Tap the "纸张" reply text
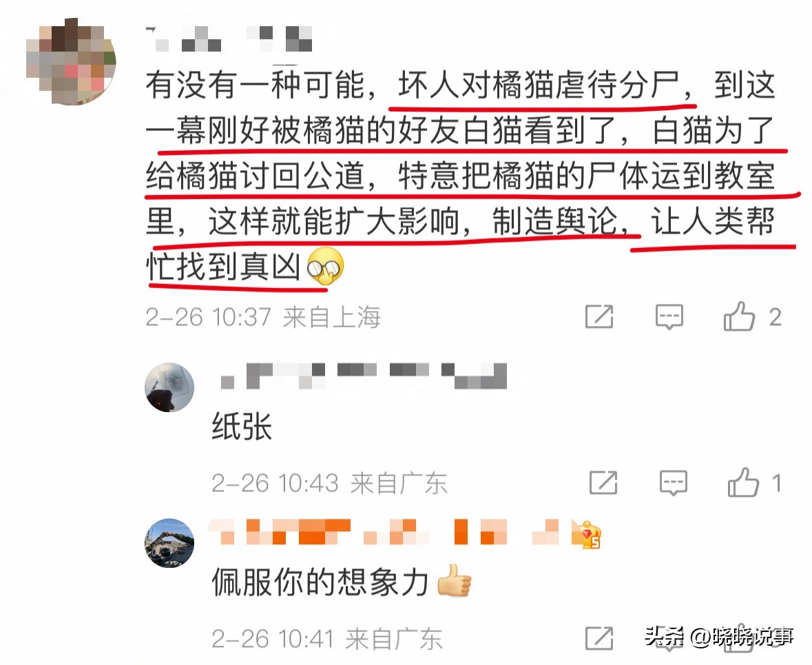812x665 pixels. [242, 427]
